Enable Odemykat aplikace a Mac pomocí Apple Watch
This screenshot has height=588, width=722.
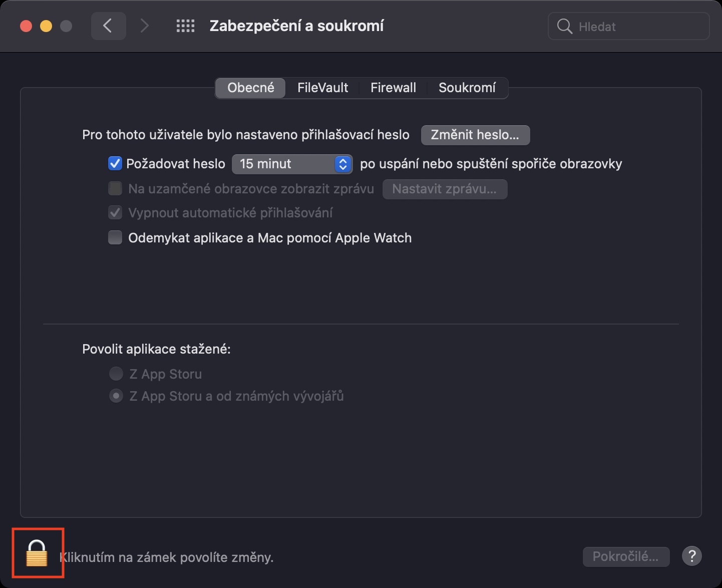pos(115,237)
